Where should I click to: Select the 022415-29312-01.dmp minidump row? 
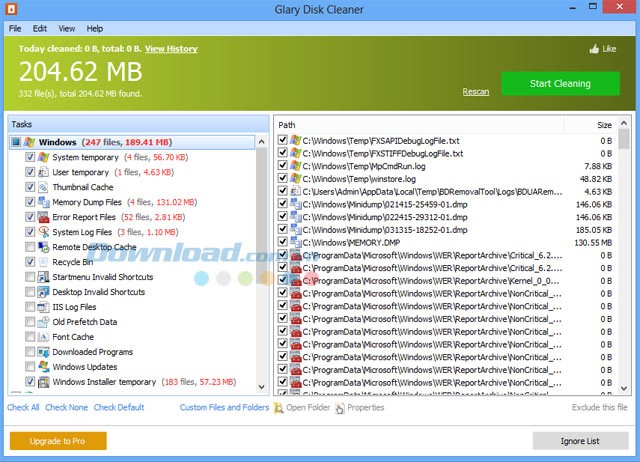coord(446,217)
